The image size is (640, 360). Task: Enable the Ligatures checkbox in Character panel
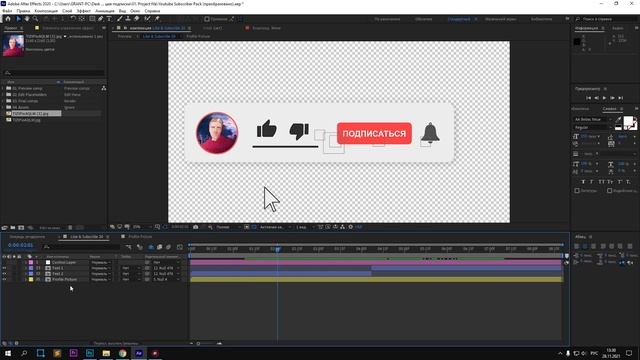(577, 191)
